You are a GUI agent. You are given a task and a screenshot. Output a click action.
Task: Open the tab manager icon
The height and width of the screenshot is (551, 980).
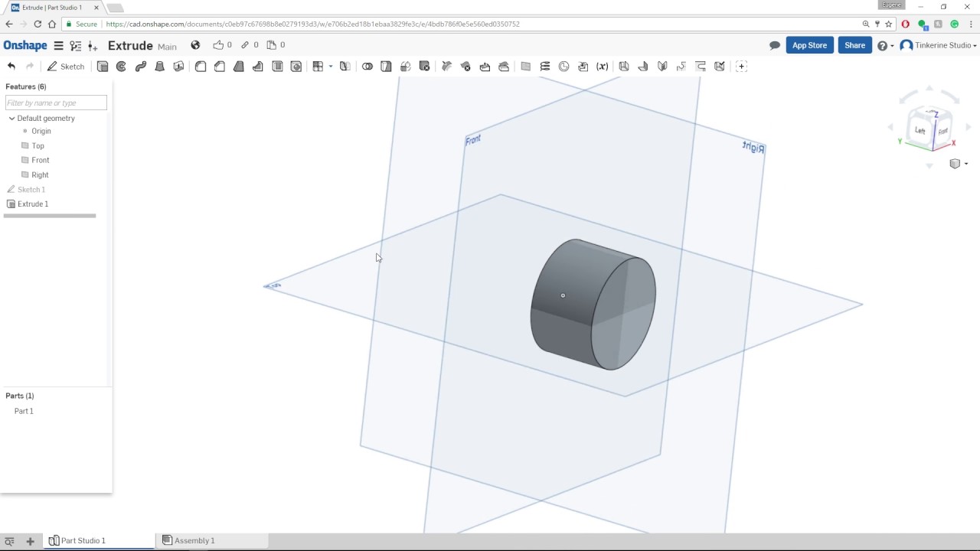tap(9, 541)
